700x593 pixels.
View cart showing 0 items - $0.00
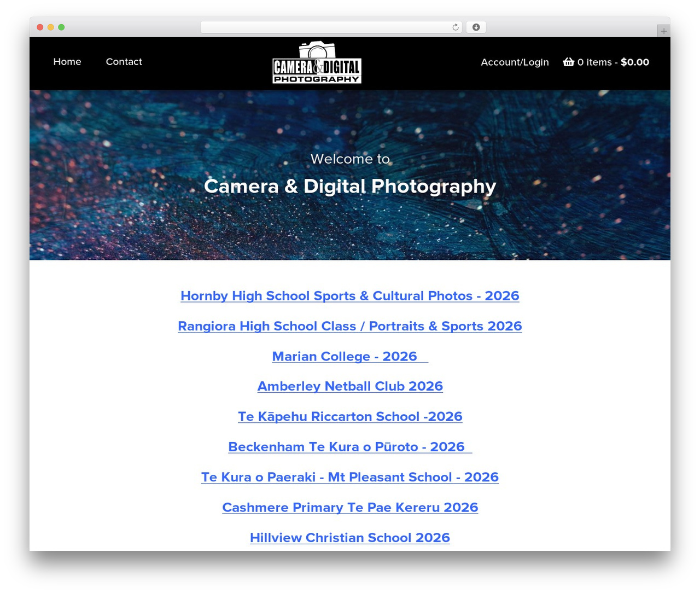tap(606, 62)
